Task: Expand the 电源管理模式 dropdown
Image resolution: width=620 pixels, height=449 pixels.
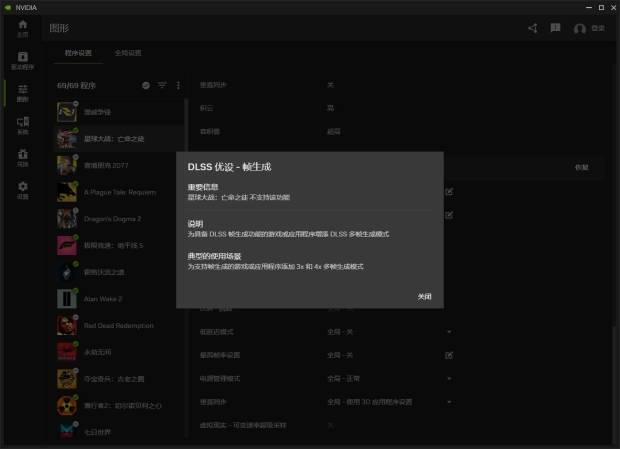Action: [449, 379]
